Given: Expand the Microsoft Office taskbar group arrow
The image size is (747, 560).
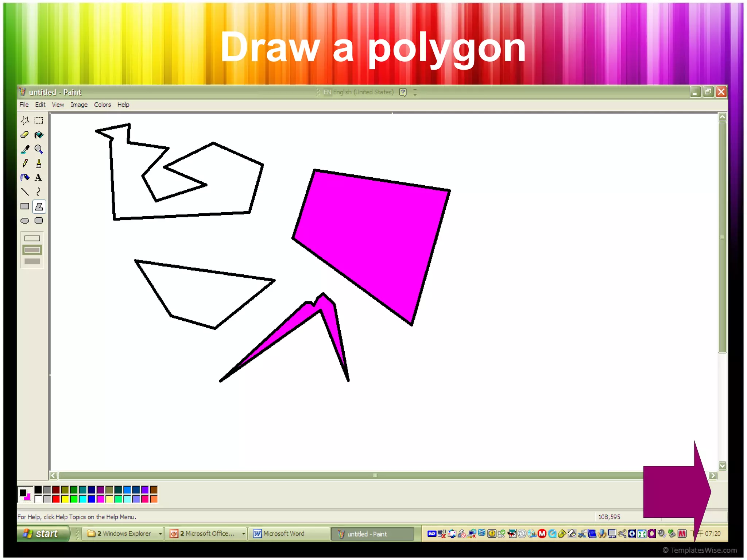Looking at the screenshot, I should click(x=243, y=534).
